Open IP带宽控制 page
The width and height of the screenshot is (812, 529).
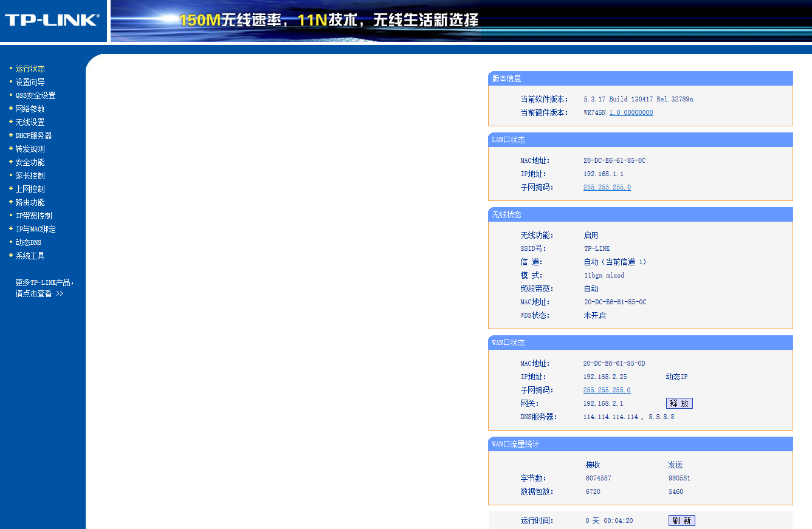pyautogui.click(x=34, y=216)
